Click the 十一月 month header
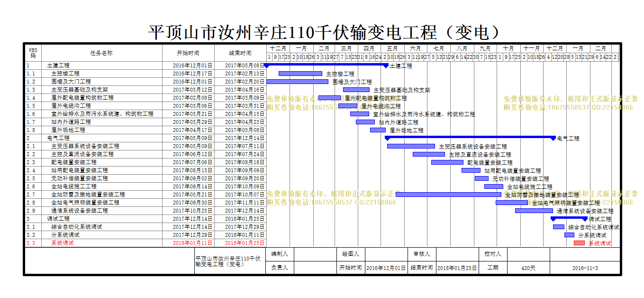644x298 pixels. coord(532,48)
